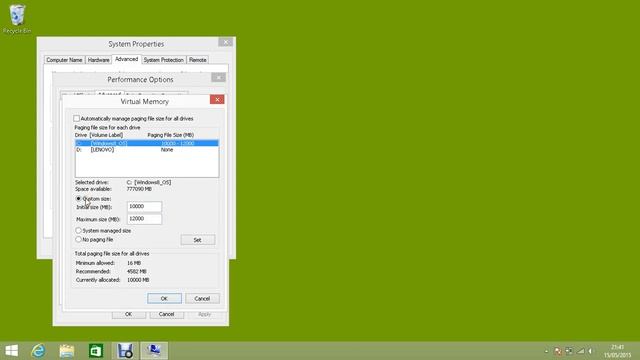Click the Paging File Size (MB) column header
The height and width of the screenshot is (360, 640).
tap(171, 135)
